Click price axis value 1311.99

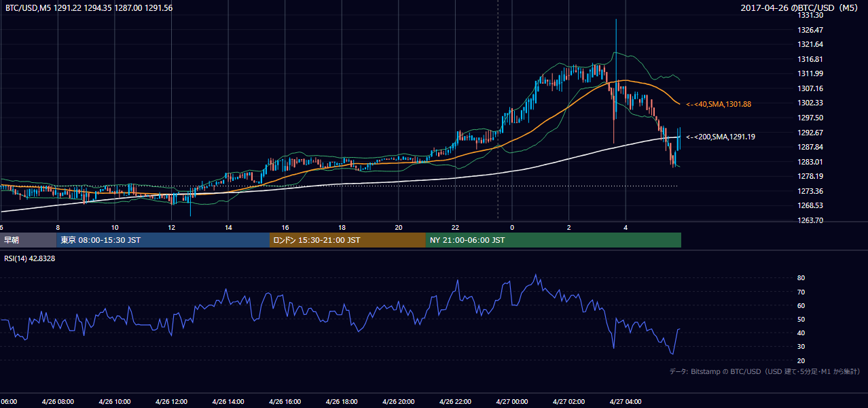[810, 73]
